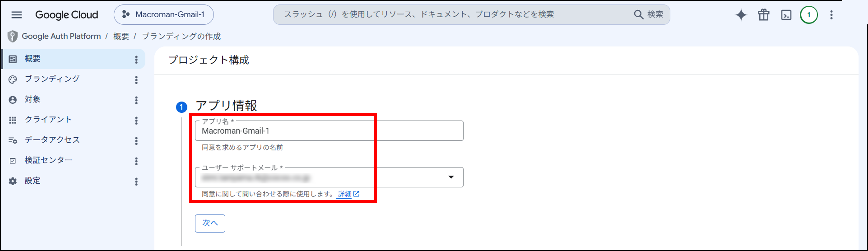Click the ブランディングの作成 breadcrumb text

coord(181,36)
